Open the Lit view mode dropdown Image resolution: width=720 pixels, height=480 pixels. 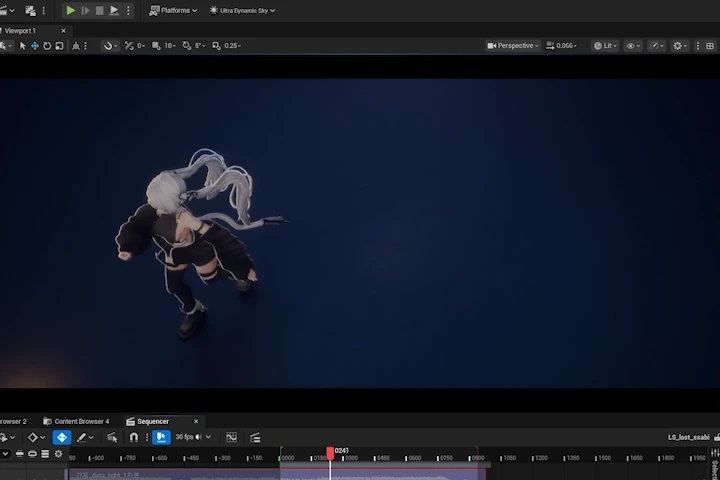[605, 46]
